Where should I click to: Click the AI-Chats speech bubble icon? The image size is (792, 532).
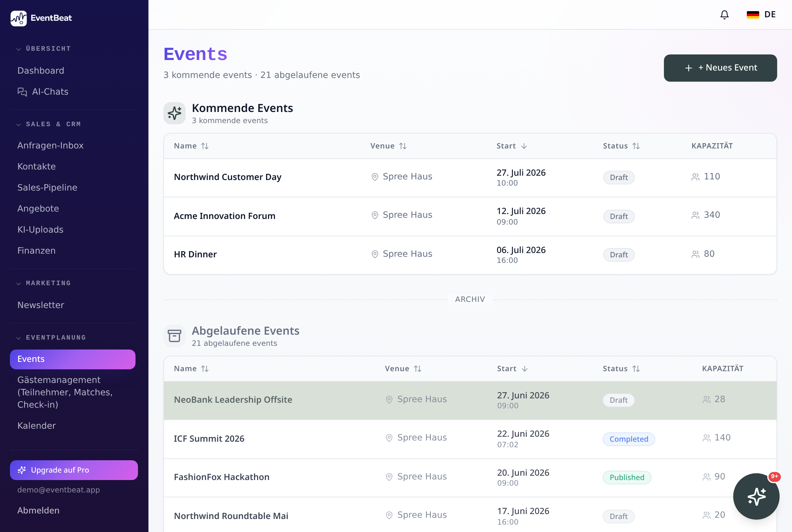(22, 92)
